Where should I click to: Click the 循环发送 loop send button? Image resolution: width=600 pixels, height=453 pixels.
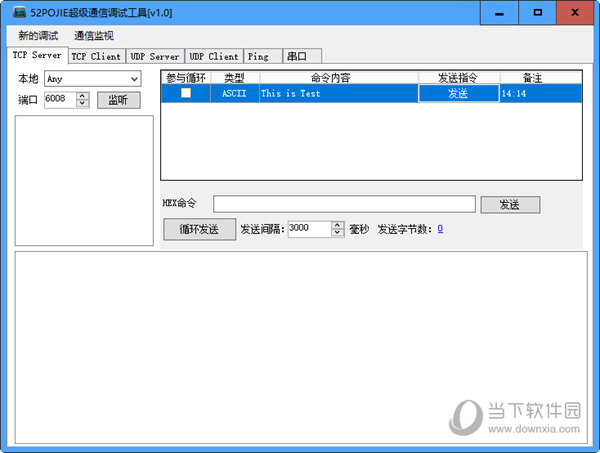tap(199, 229)
